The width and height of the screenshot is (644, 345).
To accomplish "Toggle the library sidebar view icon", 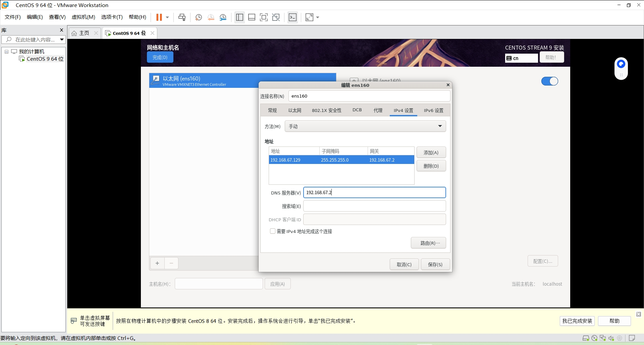I will tap(239, 17).
